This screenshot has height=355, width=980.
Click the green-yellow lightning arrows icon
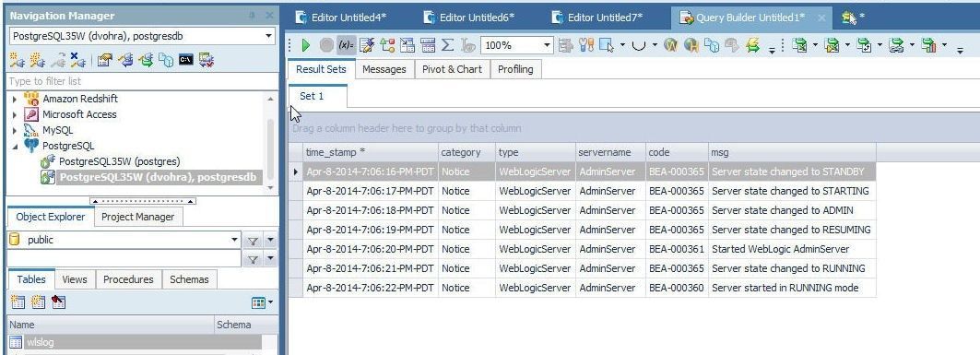click(x=752, y=45)
